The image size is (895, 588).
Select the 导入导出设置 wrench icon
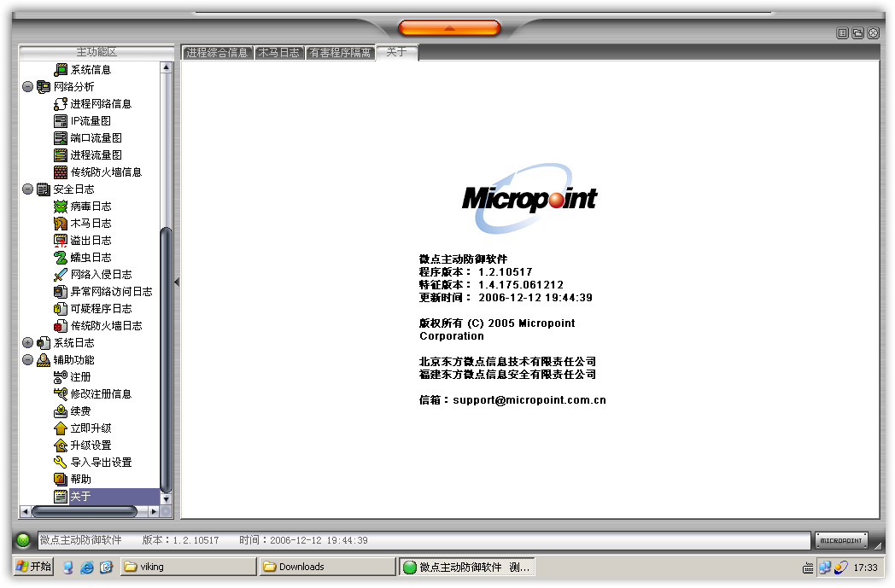pyautogui.click(x=61, y=463)
